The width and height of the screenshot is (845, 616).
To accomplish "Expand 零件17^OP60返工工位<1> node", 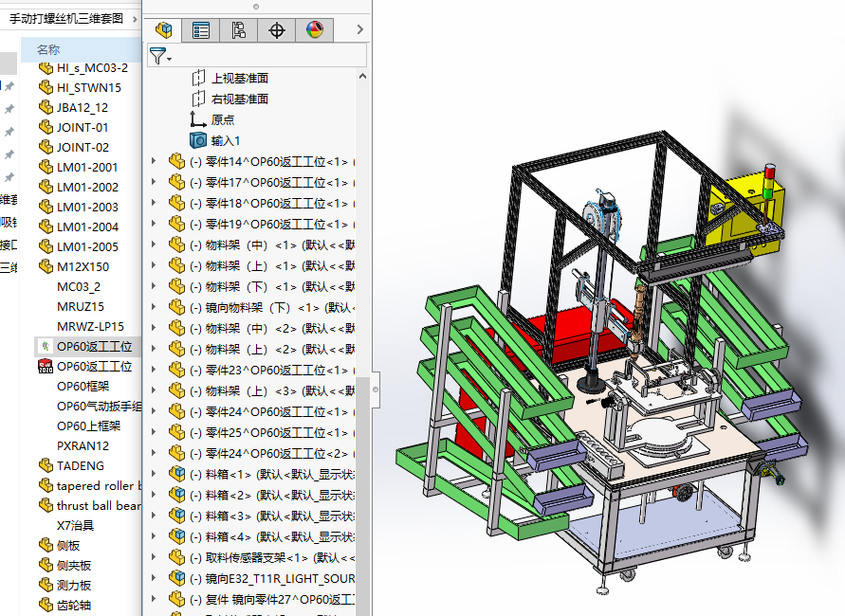I will pos(154,182).
